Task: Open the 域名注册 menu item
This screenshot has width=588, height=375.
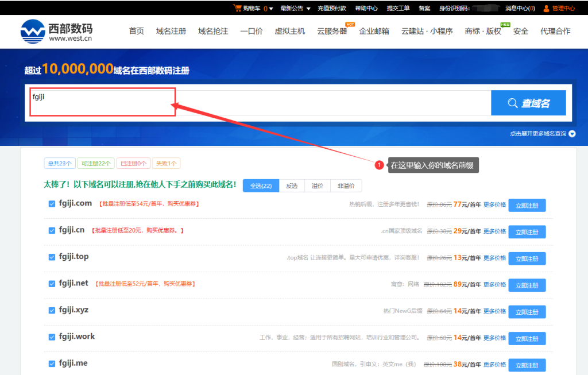Action: pos(170,32)
